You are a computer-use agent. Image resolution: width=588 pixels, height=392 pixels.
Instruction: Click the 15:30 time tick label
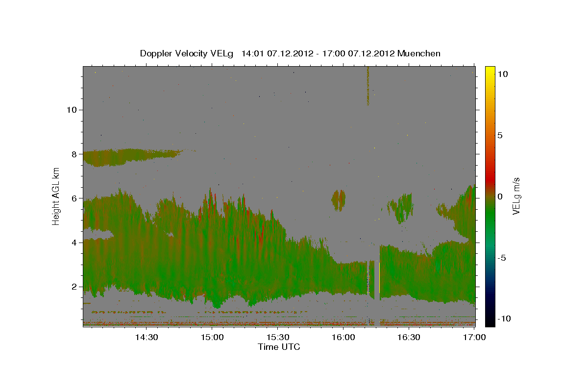pos(277,337)
